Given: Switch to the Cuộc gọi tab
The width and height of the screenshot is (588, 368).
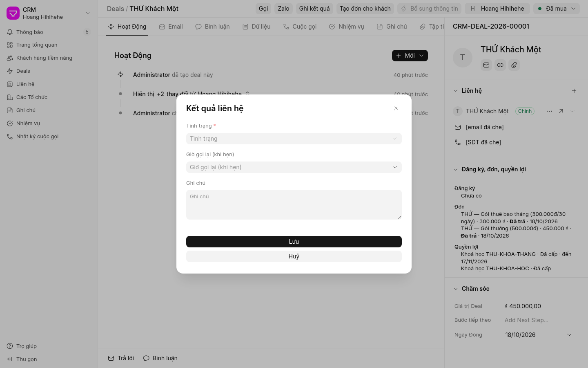Looking at the screenshot, I should tap(300, 27).
